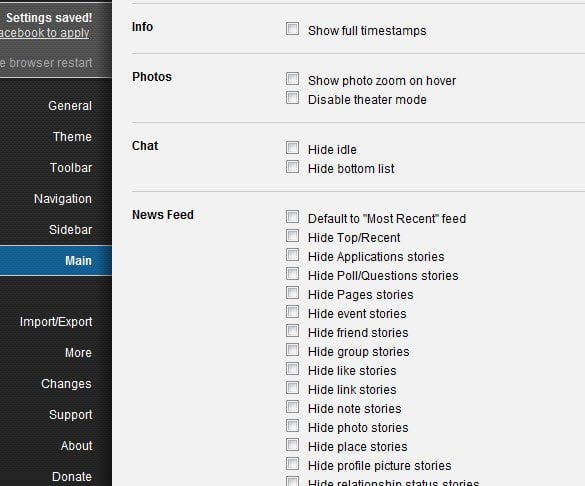View the Changes page
585x486 pixels.
coord(66,384)
